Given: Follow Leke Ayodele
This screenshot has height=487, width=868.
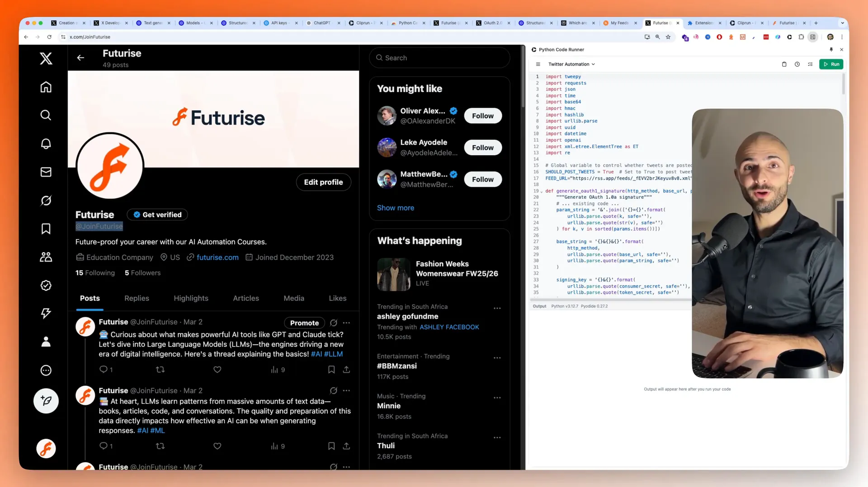Looking at the screenshot, I should click(483, 148).
